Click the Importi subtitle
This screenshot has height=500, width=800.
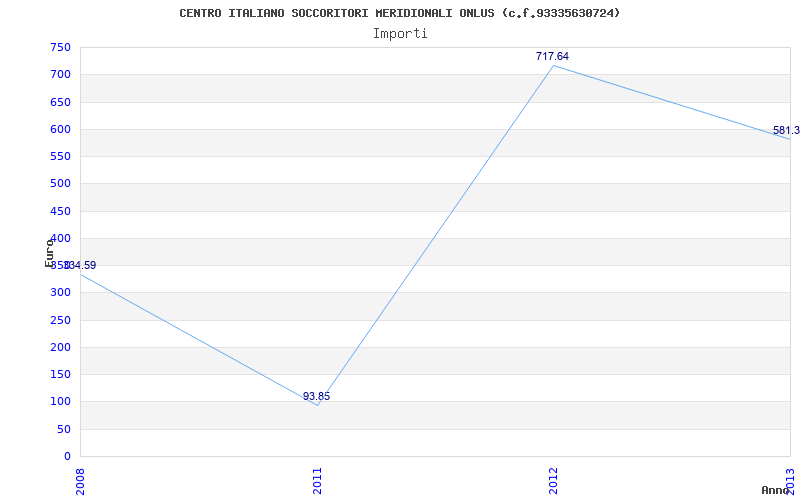(x=400, y=34)
